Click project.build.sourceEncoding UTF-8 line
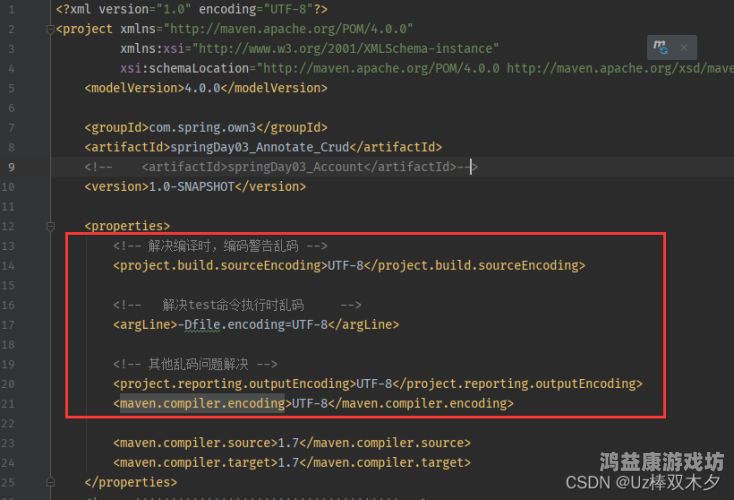This screenshot has height=500, width=734. pyautogui.click(x=349, y=266)
